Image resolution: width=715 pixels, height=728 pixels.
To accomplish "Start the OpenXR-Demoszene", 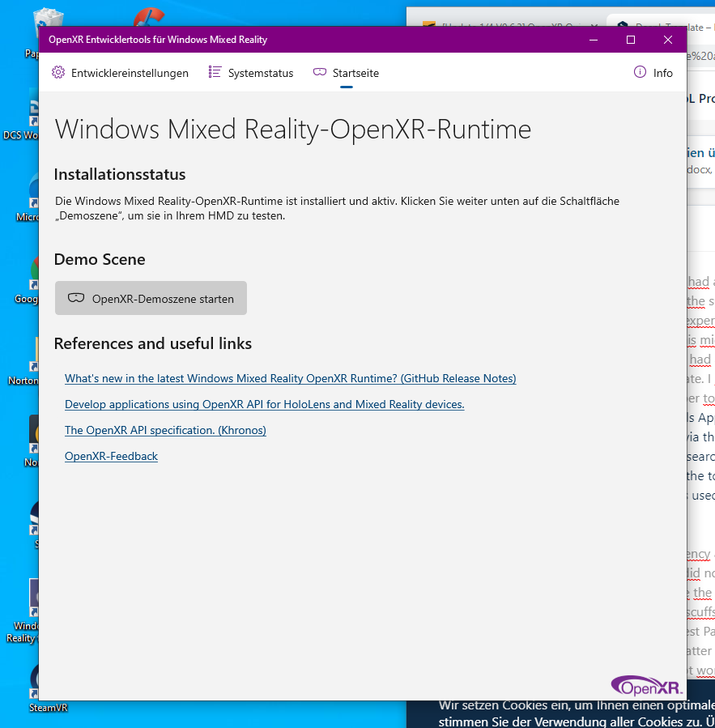I will 151,298.
